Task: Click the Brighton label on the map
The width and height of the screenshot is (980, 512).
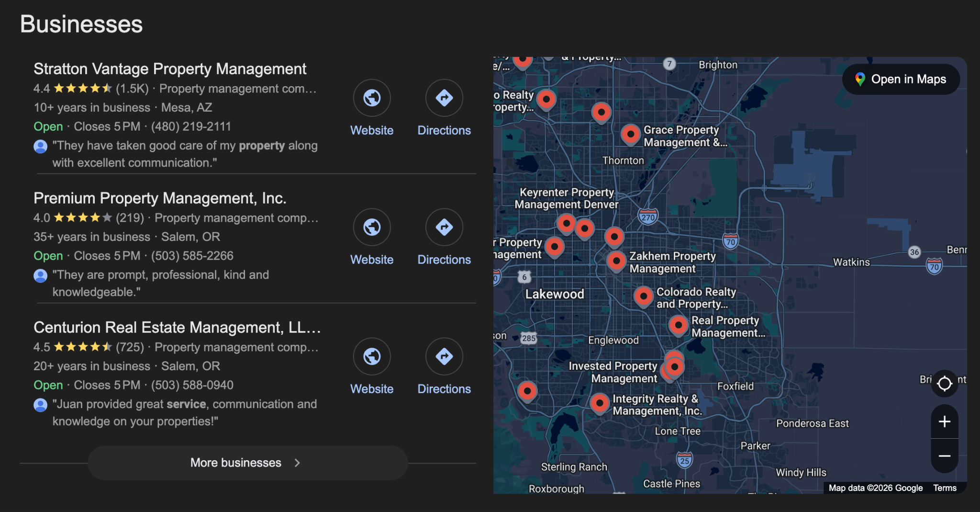Action: click(x=718, y=65)
